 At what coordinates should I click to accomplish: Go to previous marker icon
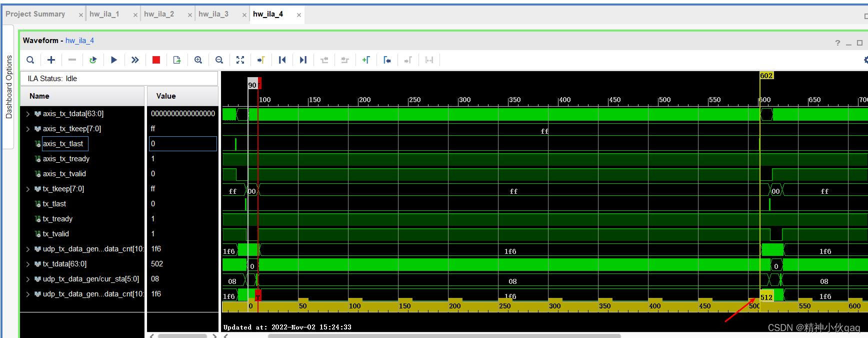tap(387, 60)
